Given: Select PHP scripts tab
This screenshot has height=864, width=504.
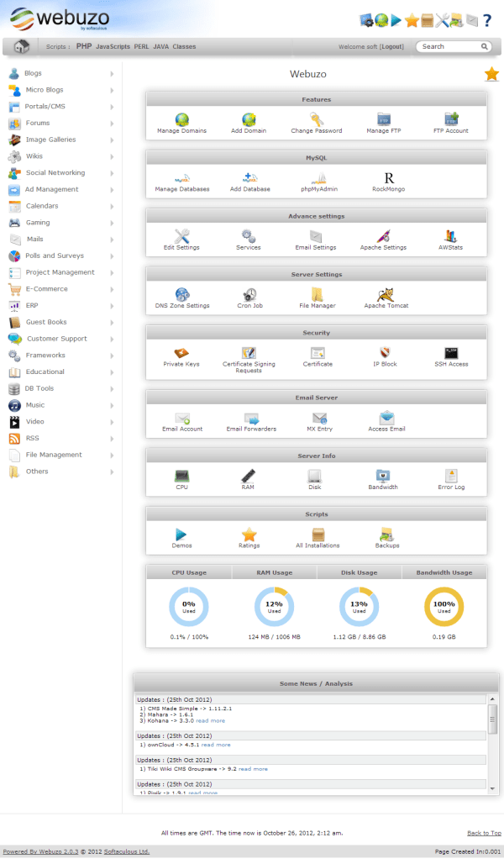Looking at the screenshot, I should click(84, 46).
